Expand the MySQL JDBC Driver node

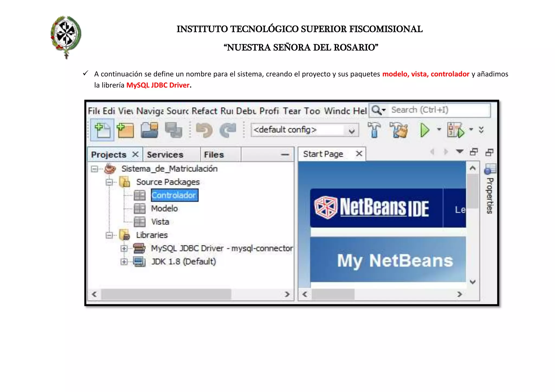click(124, 249)
